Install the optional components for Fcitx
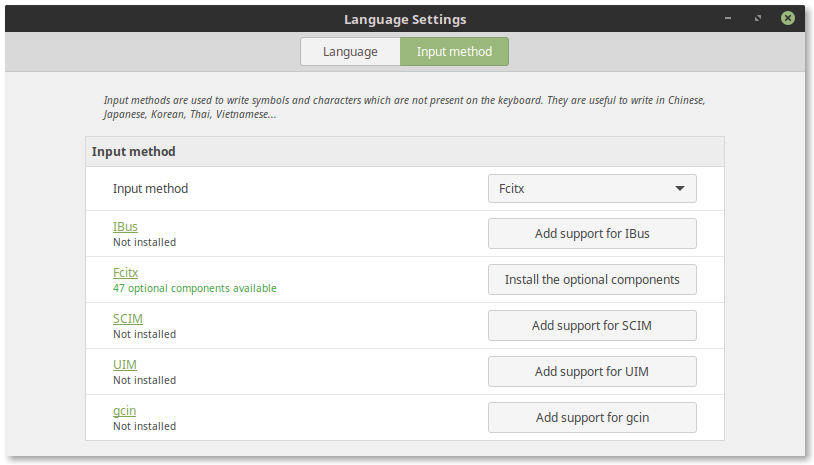 591,280
